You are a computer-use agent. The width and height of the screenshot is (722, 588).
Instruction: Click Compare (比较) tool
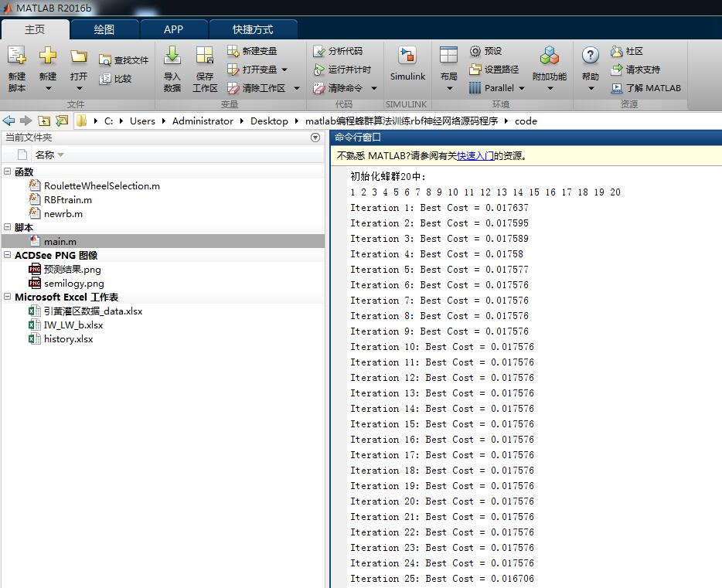[x=116, y=79]
